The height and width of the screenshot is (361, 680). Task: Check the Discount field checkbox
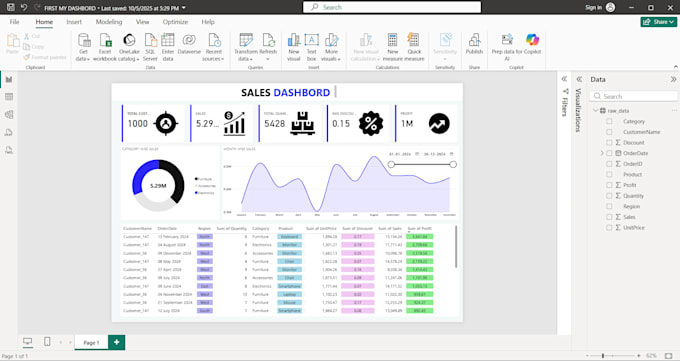coord(609,143)
